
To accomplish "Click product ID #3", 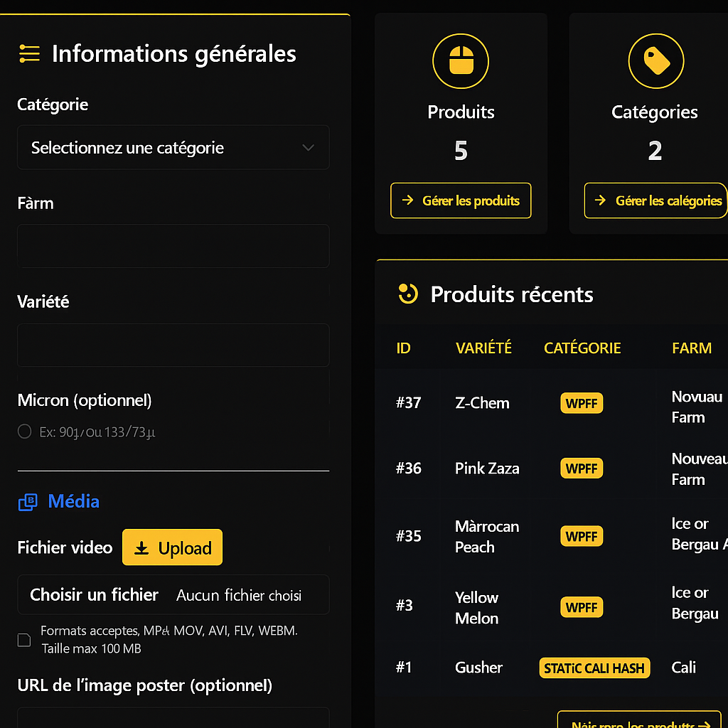I will 405,606.
